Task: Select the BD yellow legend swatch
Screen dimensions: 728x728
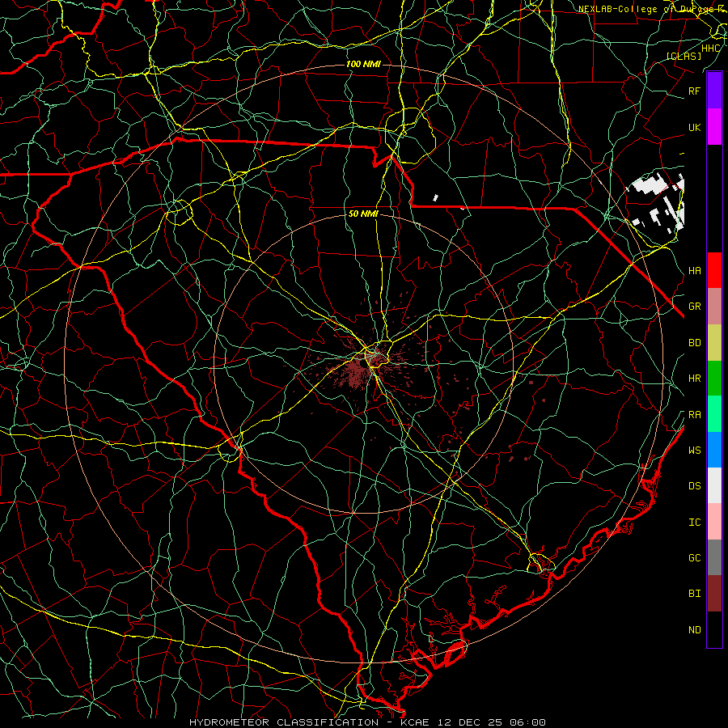Action: coord(714,342)
